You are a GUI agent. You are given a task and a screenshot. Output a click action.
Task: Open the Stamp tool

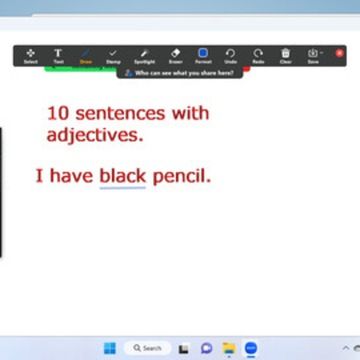tap(113, 56)
